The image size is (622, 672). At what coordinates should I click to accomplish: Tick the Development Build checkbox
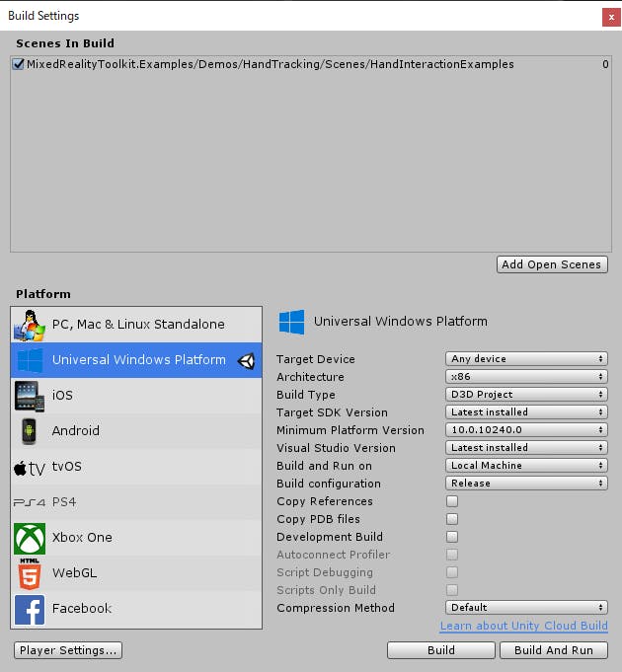tap(452, 537)
